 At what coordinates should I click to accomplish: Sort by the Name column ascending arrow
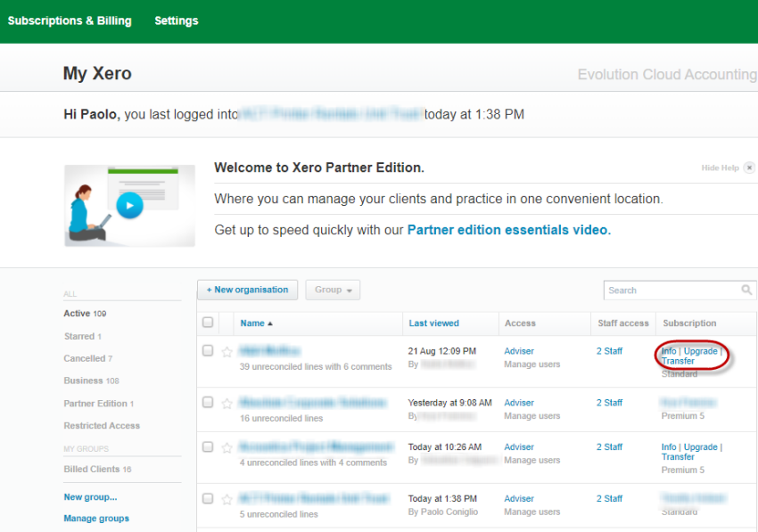pos(270,323)
